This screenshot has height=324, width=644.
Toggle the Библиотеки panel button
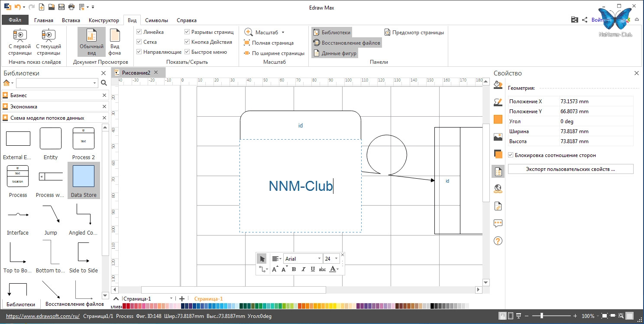(x=331, y=33)
